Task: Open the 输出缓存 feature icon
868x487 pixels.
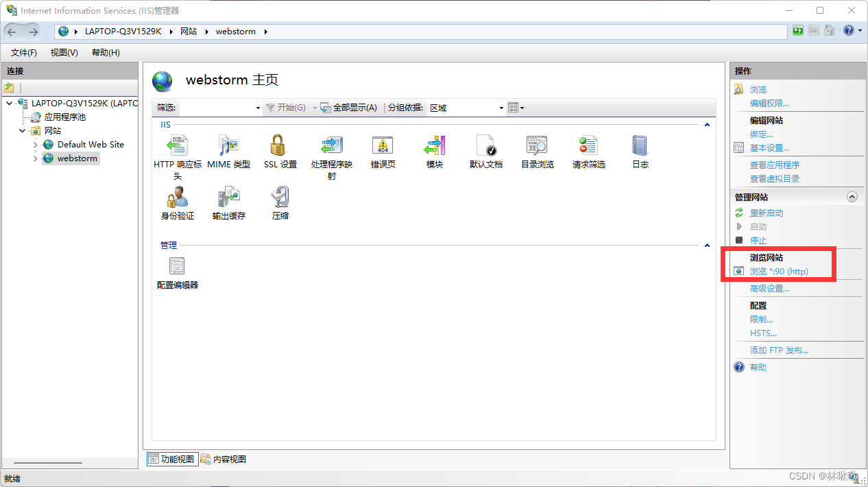Action: (x=229, y=197)
